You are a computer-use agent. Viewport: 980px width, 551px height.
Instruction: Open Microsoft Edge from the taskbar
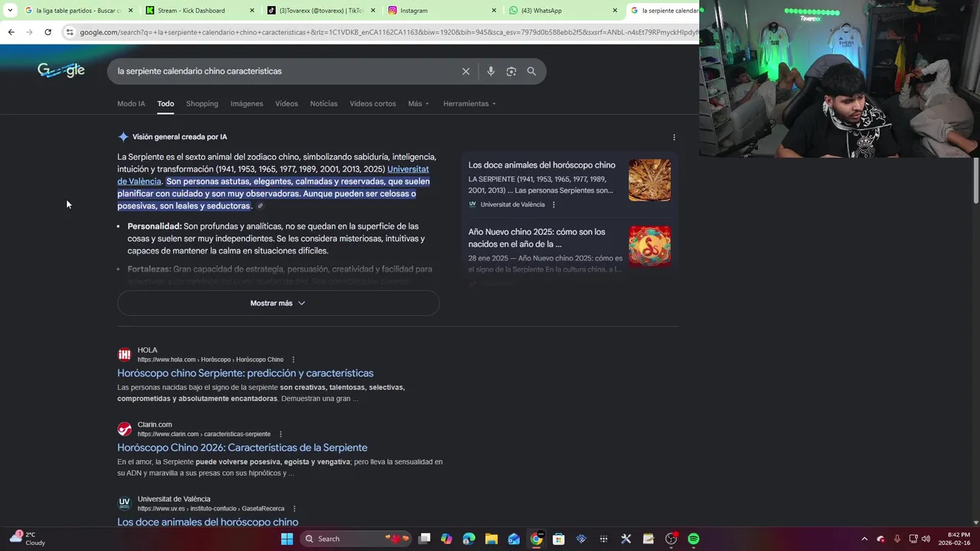click(469, 539)
